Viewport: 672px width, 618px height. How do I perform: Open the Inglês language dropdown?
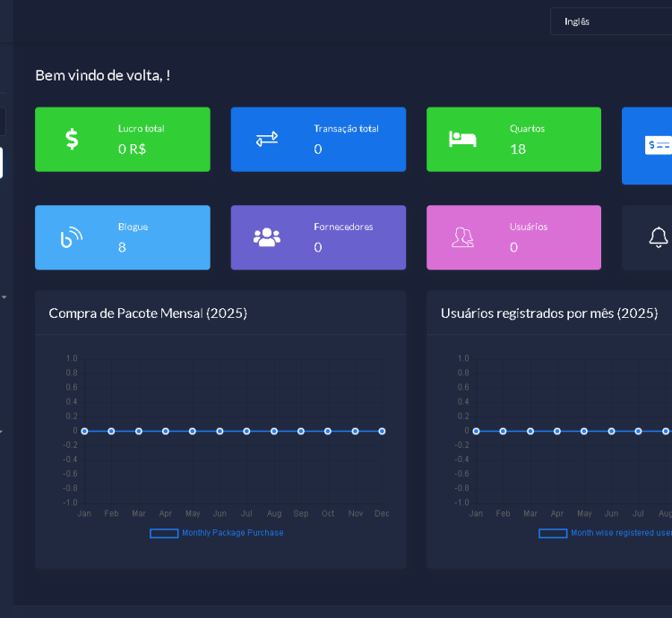609,21
